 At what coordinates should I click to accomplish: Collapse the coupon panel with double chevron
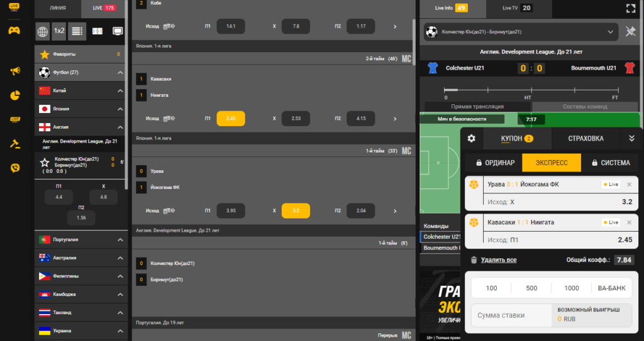coord(631,138)
